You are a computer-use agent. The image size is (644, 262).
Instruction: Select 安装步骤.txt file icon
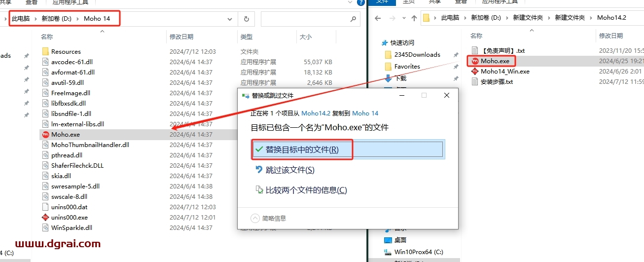pyautogui.click(x=475, y=81)
